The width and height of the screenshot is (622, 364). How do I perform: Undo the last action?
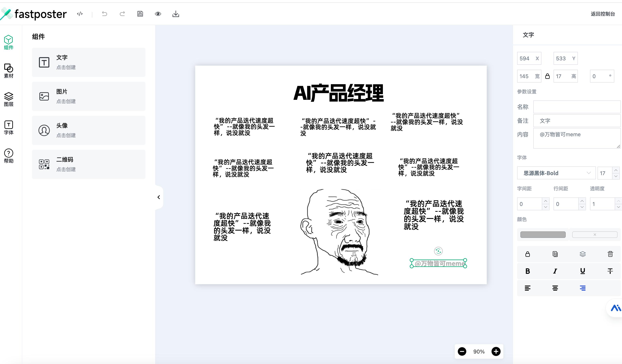point(105,14)
